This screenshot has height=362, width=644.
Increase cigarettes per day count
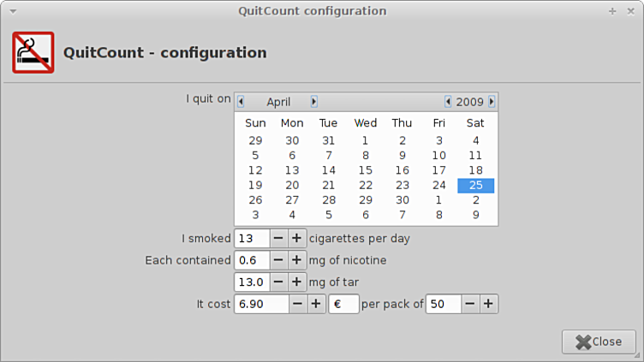(x=296, y=238)
